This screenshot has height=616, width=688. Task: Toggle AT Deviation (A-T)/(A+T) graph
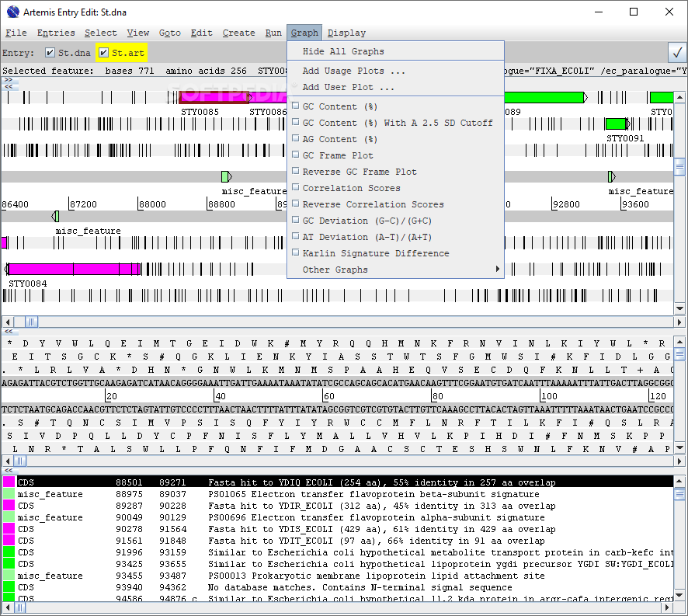296,236
